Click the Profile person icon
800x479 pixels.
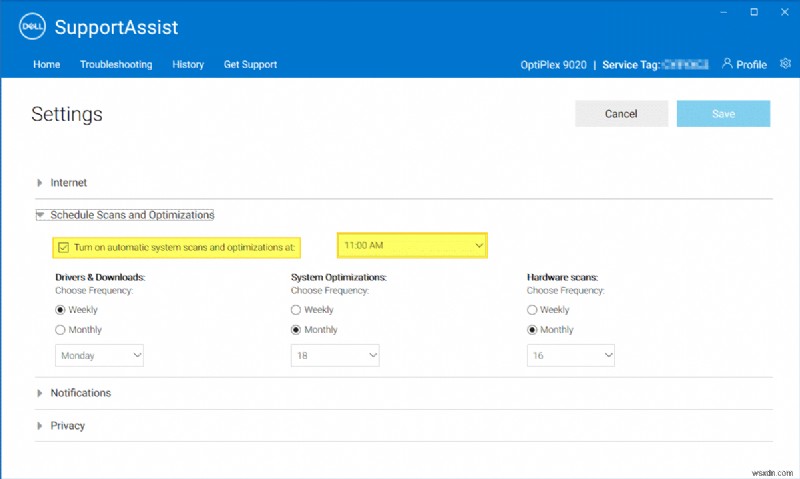pyautogui.click(x=727, y=63)
